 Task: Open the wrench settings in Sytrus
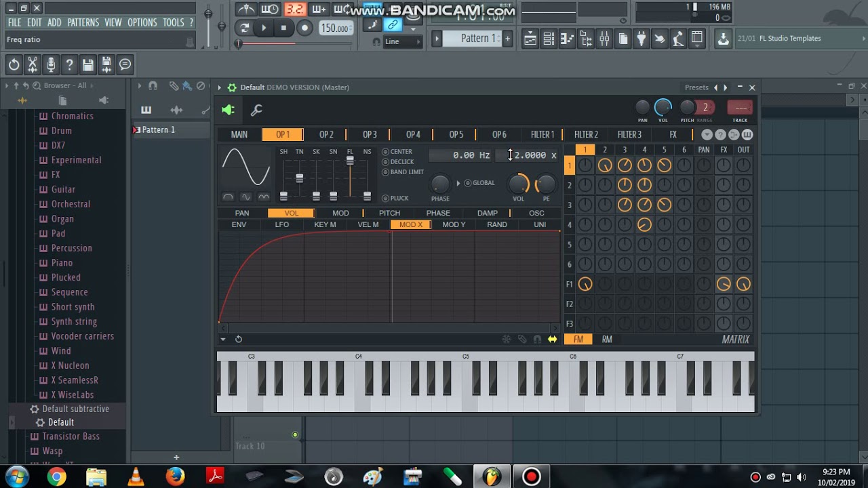256,110
